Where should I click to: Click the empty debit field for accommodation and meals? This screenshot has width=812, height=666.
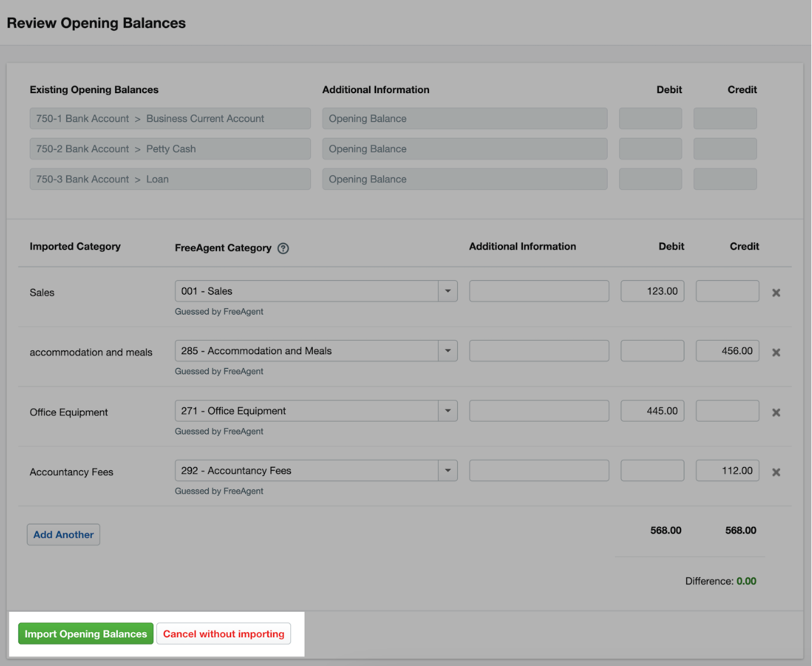point(652,350)
